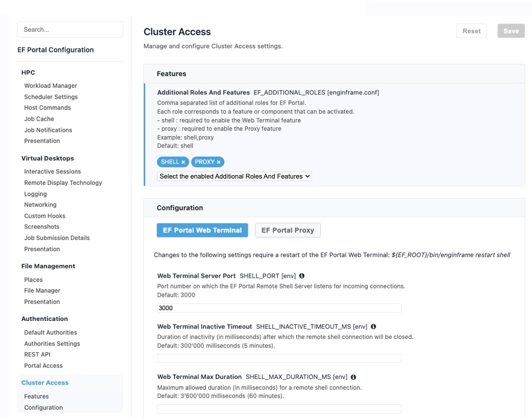Image resolution: width=532 pixels, height=419 pixels.
Task: Go to Interactive Sessions page
Action: point(52,172)
